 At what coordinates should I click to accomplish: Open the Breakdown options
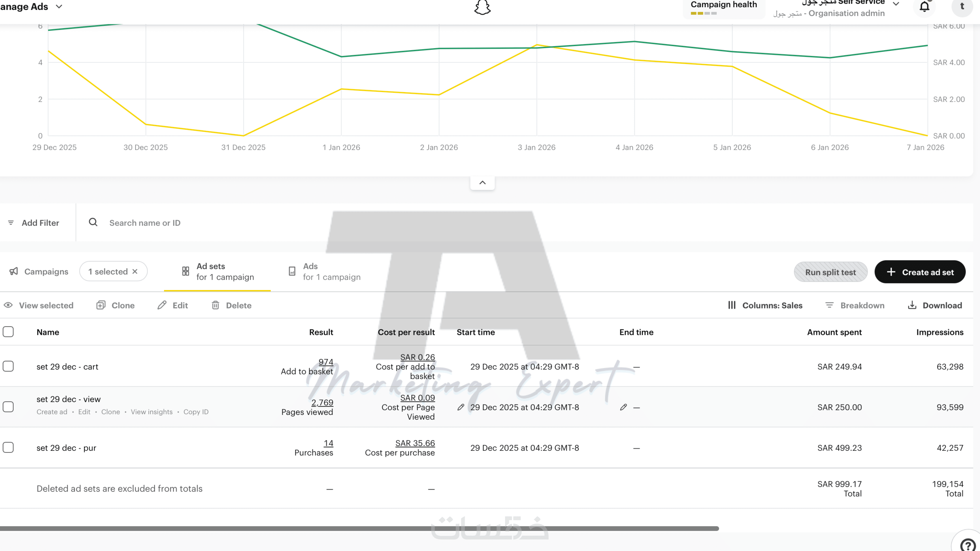[x=855, y=305]
